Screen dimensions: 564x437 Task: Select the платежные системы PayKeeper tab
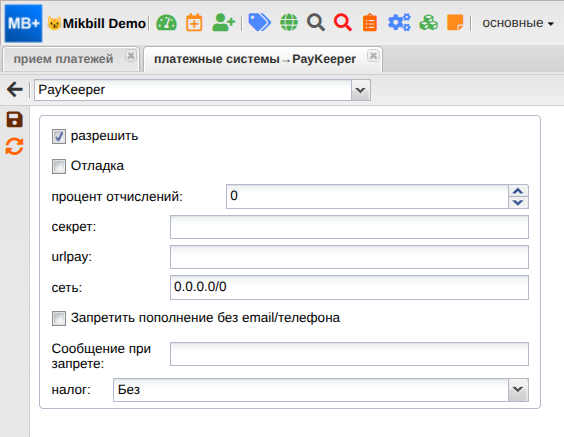click(x=255, y=59)
